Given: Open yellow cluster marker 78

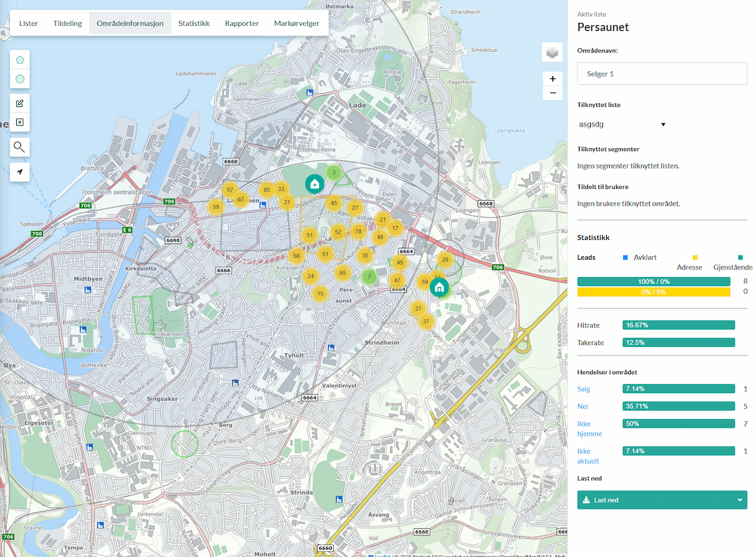Looking at the screenshot, I should [358, 232].
